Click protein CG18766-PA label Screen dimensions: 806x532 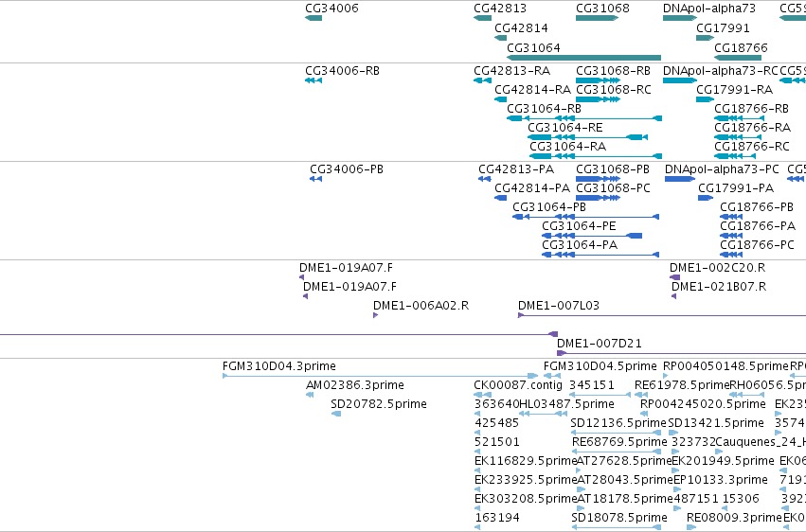click(x=758, y=226)
